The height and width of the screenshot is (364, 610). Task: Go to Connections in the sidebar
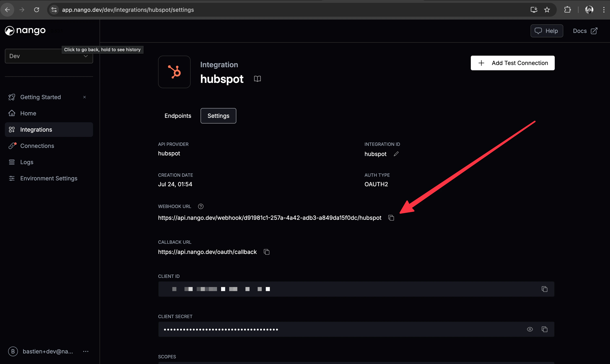pyautogui.click(x=37, y=146)
